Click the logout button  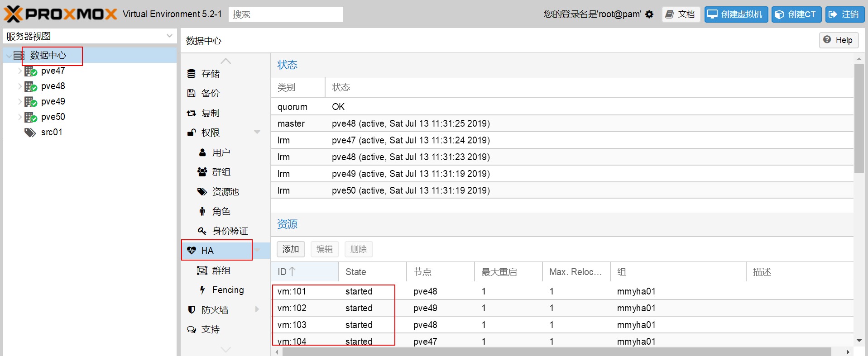(x=844, y=14)
